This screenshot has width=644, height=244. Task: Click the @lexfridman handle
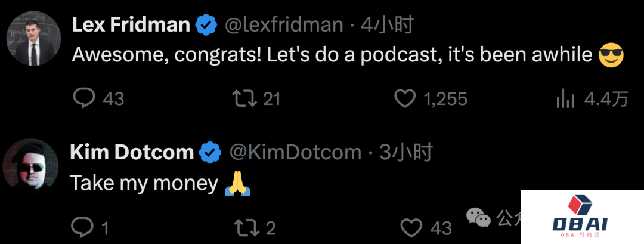pos(283,25)
